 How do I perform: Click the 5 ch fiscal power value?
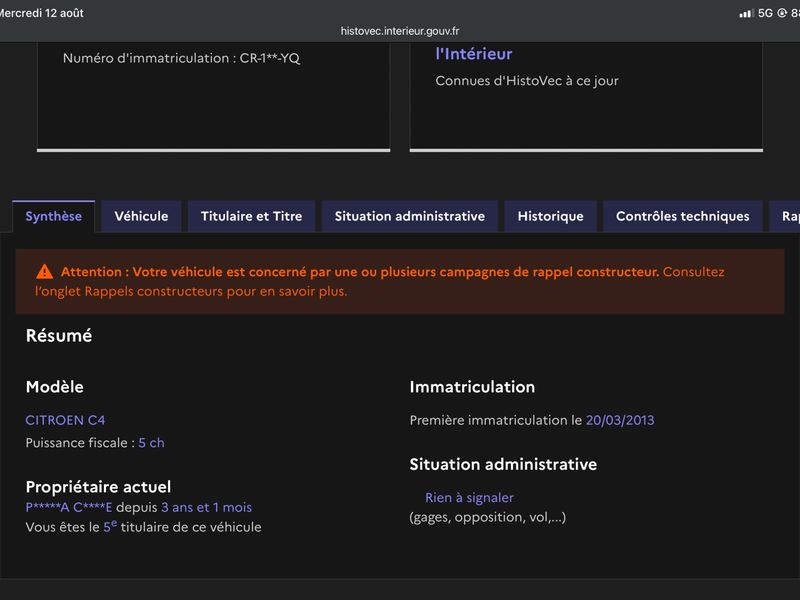click(x=152, y=443)
